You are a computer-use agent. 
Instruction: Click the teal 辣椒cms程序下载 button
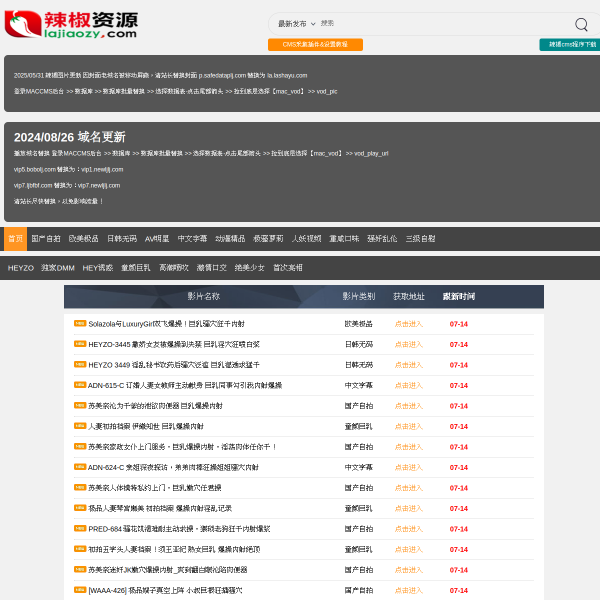(x=572, y=44)
